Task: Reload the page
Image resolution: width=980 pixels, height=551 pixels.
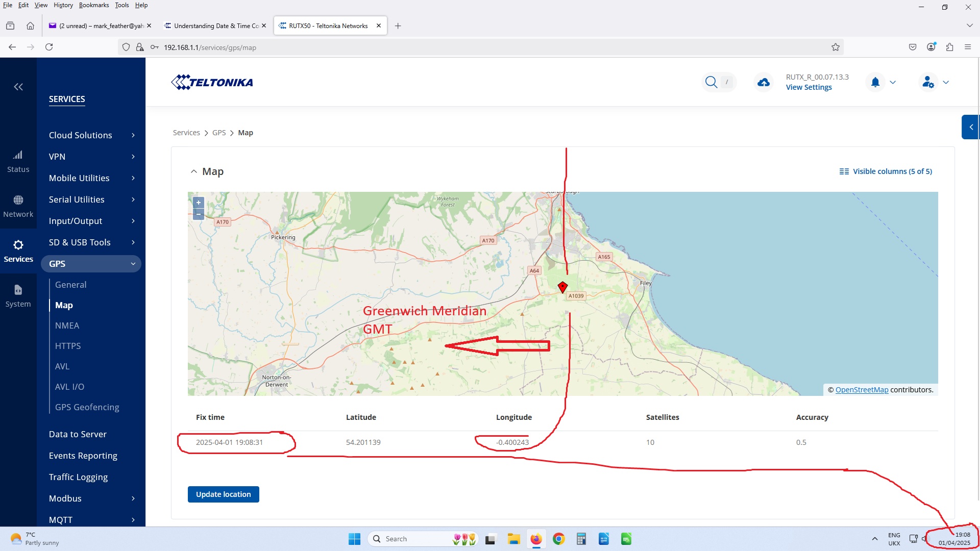Action: coord(49,47)
